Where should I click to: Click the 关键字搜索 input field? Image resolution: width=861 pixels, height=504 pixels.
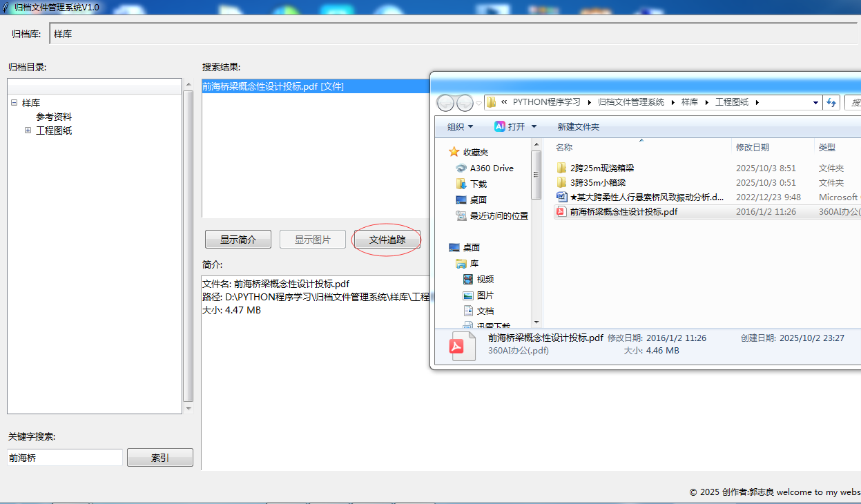pos(65,457)
